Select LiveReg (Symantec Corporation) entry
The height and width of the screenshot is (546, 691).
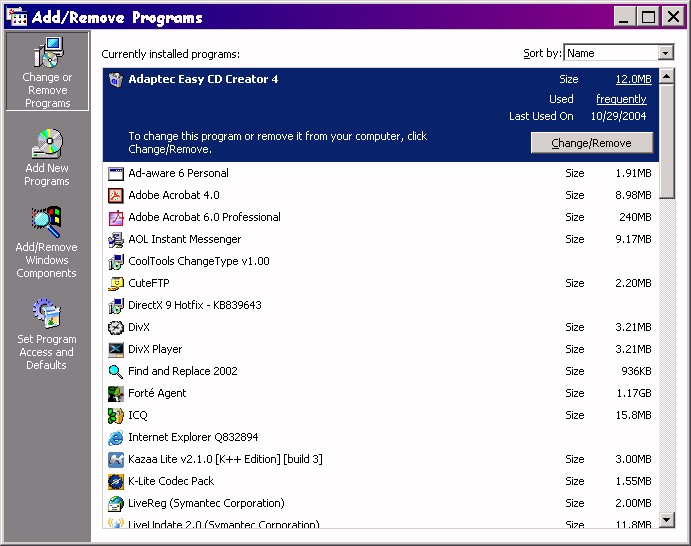tap(206, 504)
